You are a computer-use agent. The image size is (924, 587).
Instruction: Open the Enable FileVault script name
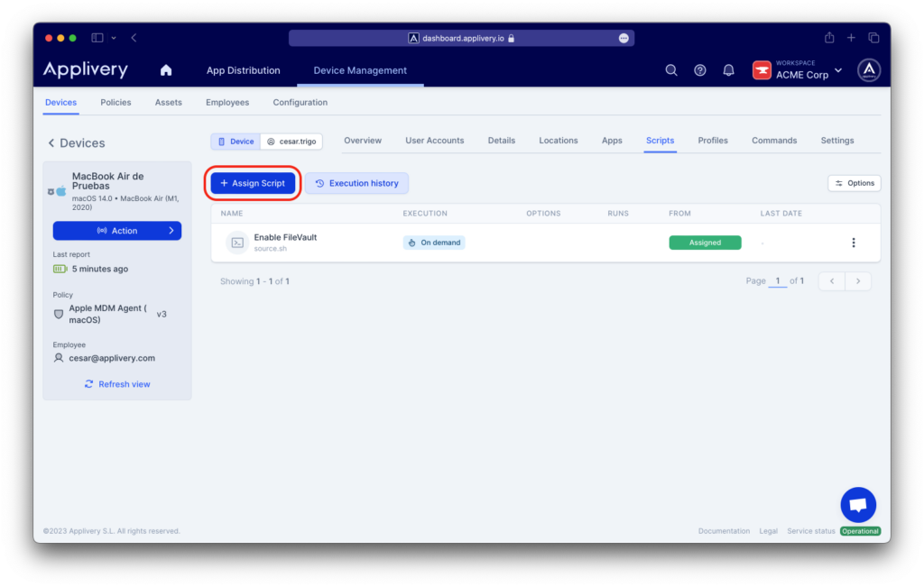point(285,237)
